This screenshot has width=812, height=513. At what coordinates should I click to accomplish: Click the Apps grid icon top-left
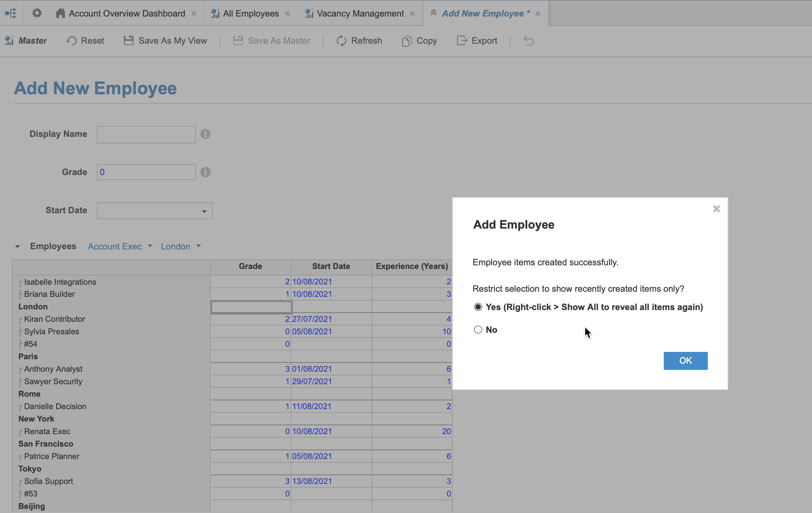(x=11, y=13)
